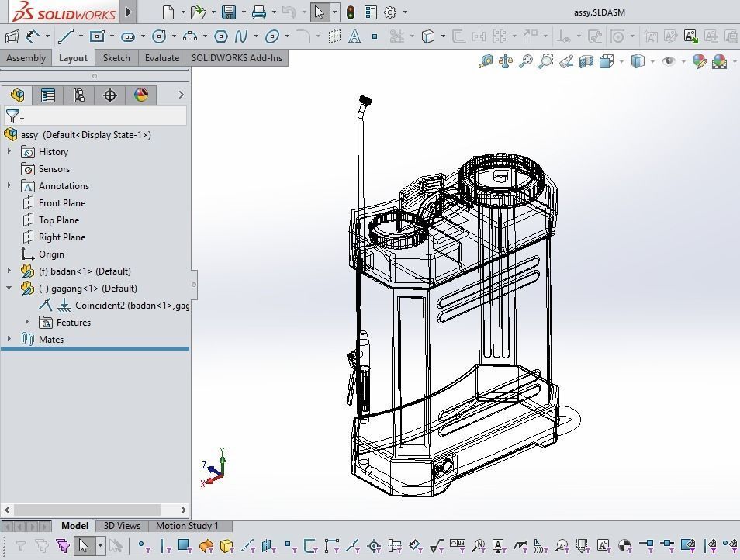Open the DimXpertManager crosshair tab

click(110, 95)
